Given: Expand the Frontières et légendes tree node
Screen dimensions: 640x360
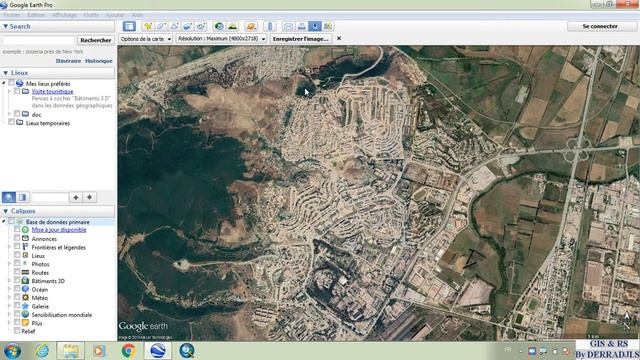Looking at the screenshot, I should tap(9, 247).
